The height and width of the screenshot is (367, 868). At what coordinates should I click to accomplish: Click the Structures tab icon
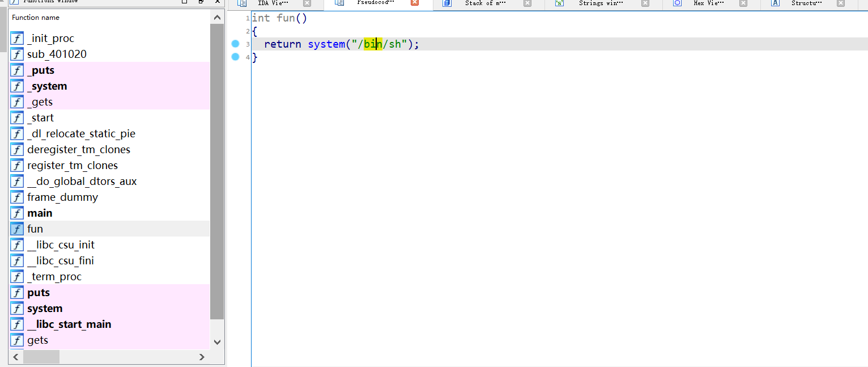pyautogui.click(x=776, y=3)
